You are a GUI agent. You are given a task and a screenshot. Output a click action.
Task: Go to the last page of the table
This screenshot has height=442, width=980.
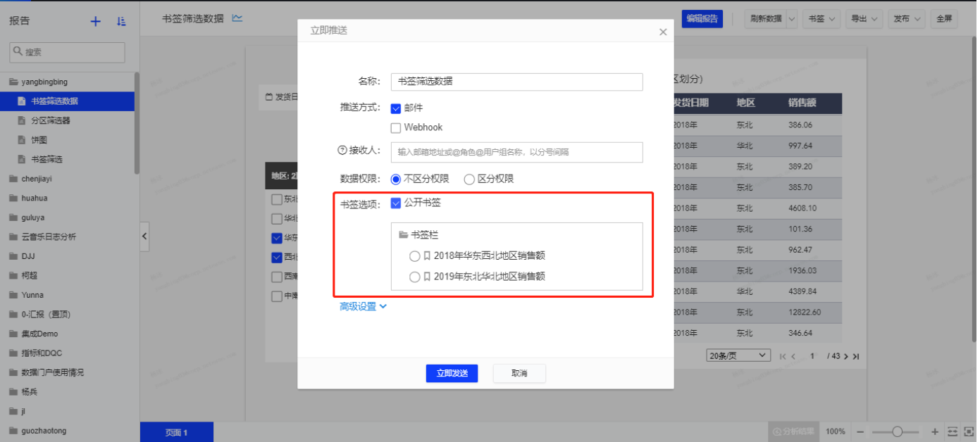click(856, 356)
